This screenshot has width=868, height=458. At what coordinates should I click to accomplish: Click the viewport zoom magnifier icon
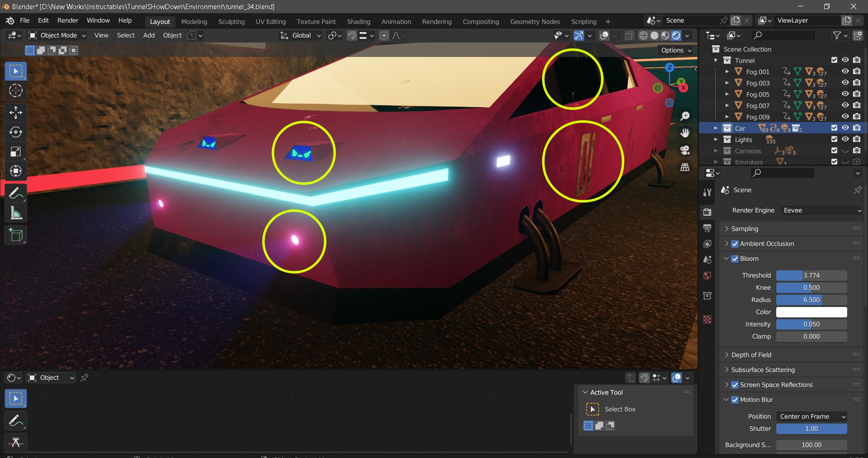coord(685,116)
